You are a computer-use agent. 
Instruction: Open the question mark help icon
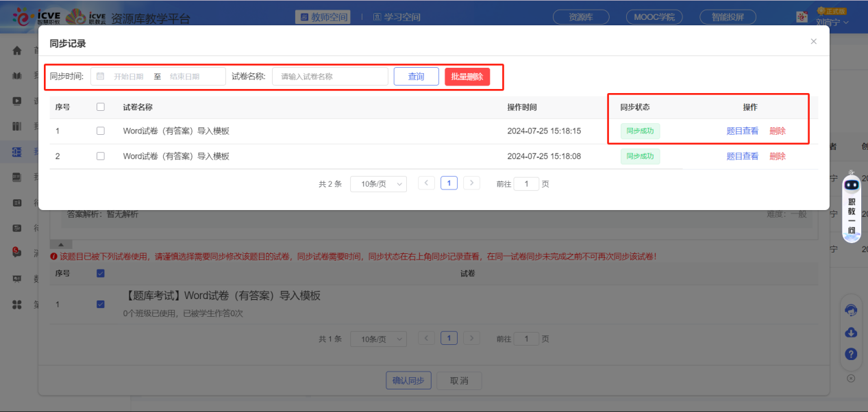851,355
